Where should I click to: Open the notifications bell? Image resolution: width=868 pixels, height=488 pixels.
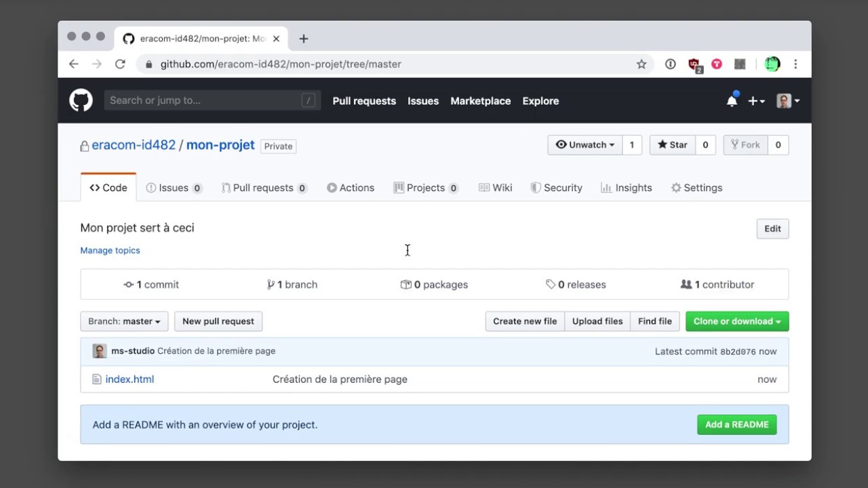732,101
